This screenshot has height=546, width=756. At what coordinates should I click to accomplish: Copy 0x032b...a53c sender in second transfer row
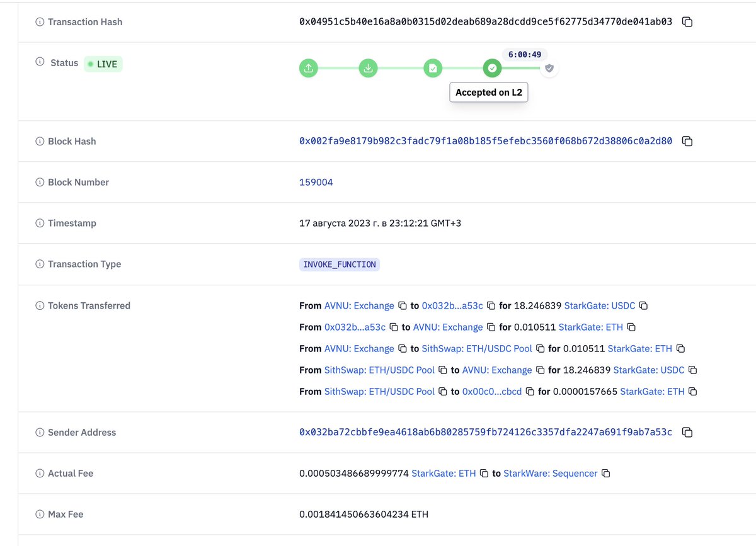coord(393,327)
